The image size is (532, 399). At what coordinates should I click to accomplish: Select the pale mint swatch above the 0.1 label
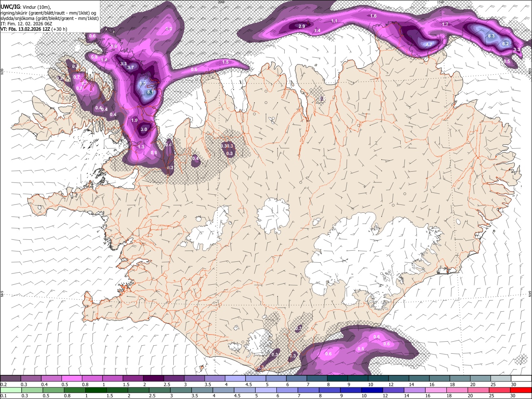click(11, 390)
